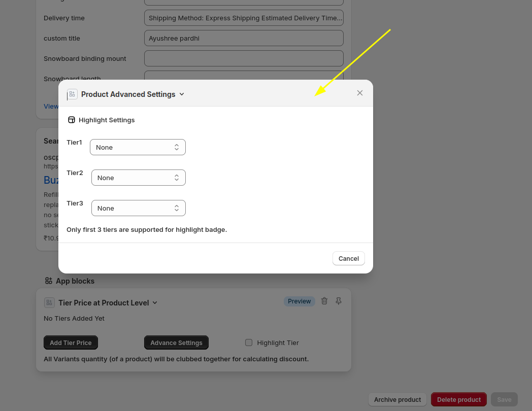The width and height of the screenshot is (532, 411).
Task: Archive the product
Action: (x=397, y=399)
